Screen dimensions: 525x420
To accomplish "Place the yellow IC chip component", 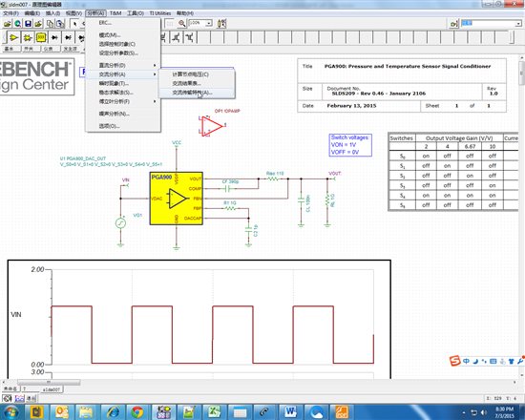I will (x=27, y=37).
